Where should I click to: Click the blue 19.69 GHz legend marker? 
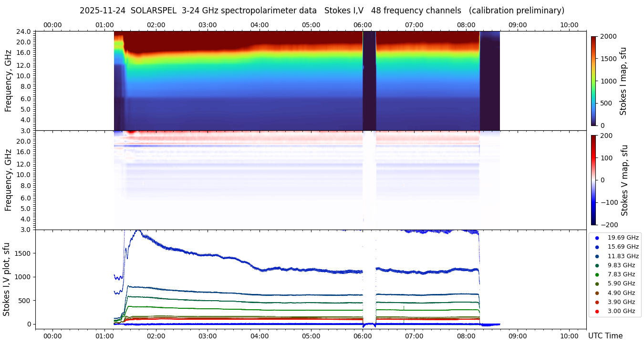(x=597, y=238)
